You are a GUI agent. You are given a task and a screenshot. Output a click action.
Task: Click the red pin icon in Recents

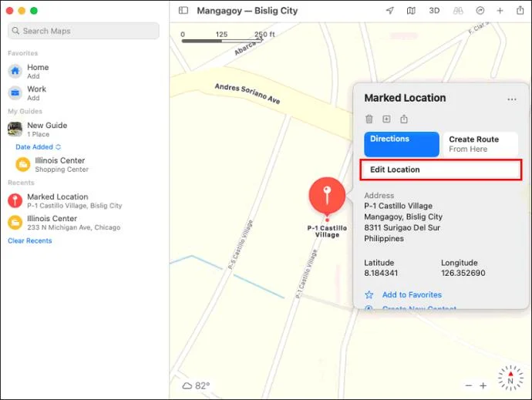click(x=15, y=200)
